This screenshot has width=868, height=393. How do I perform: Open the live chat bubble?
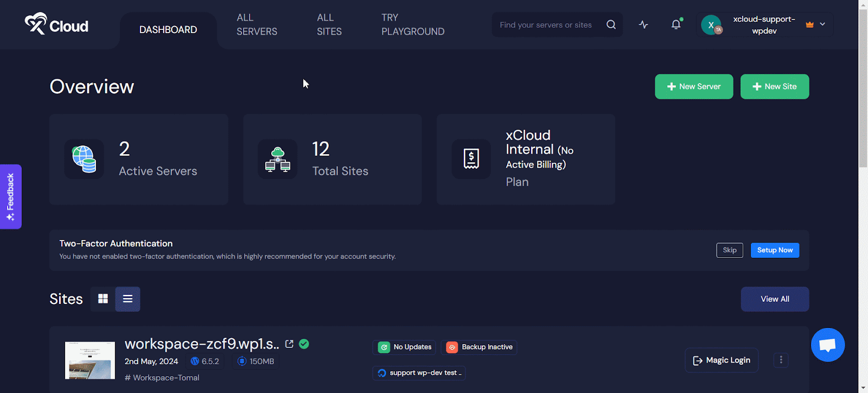coord(828,345)
